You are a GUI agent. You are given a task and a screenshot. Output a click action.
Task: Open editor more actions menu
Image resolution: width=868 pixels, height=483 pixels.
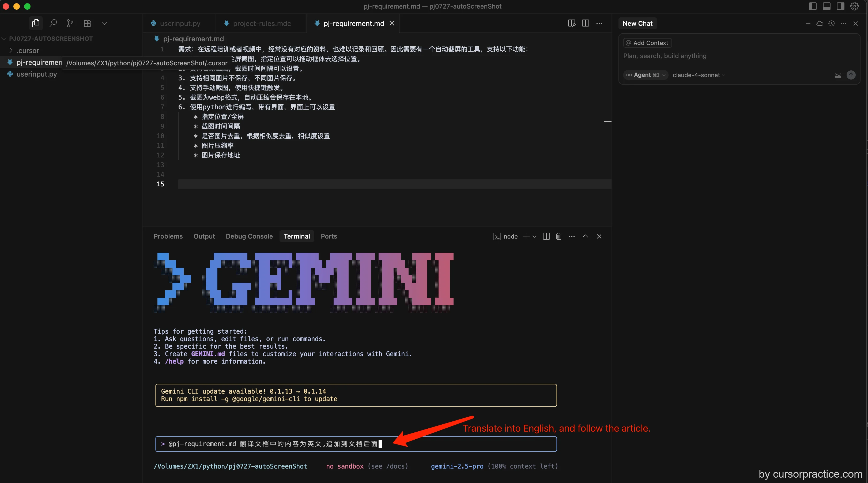pos(599,23)
